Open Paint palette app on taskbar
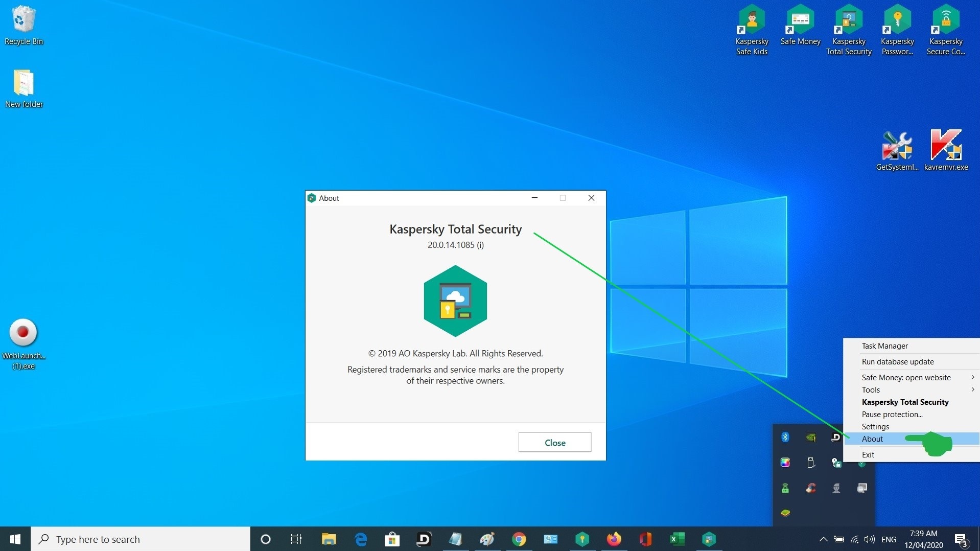The width and height of the screenshot is (980, 551). pyautogui.click(x=487, y=539)
